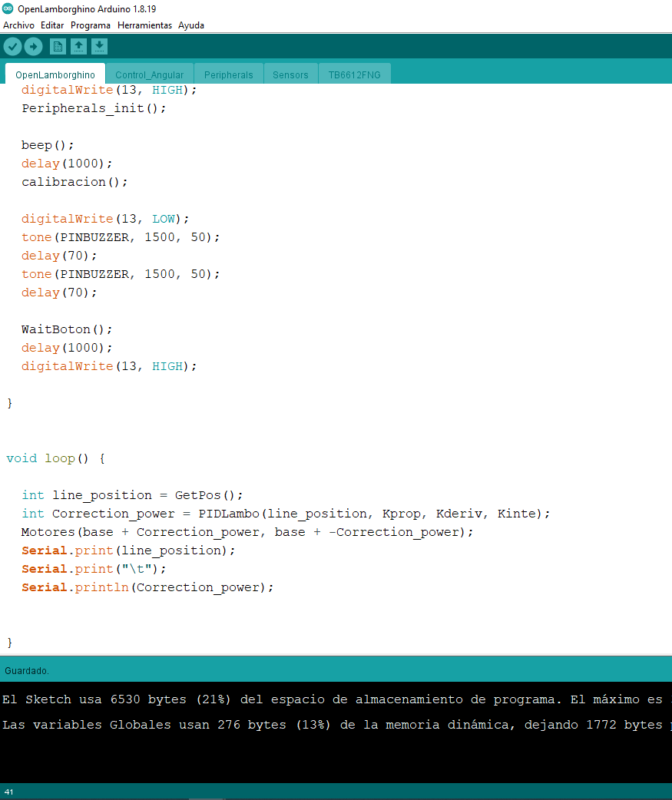Switch to the TB6612FNG tab
The height and width of the screenshot is (800, 672).
tap(355, 74)
